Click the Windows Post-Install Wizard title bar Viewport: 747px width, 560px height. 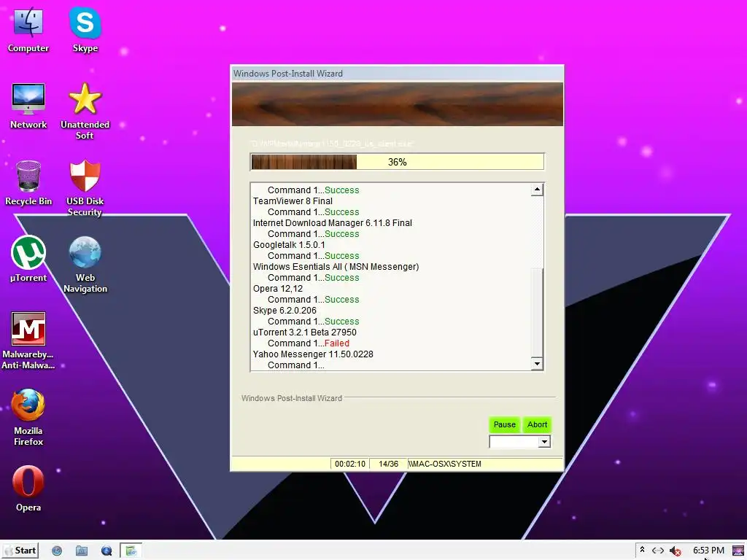[397, 74]
